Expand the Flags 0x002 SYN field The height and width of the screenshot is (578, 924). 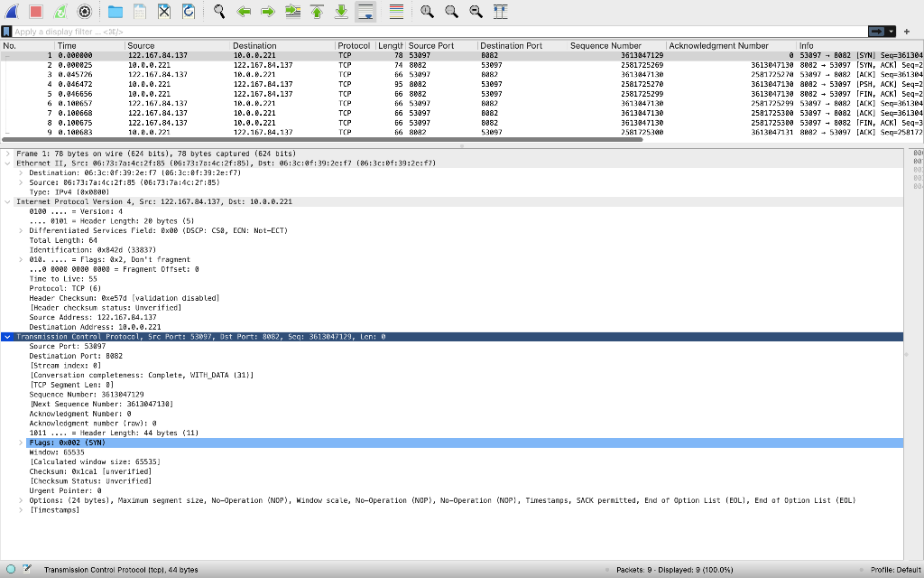click(x=20, y=443)
